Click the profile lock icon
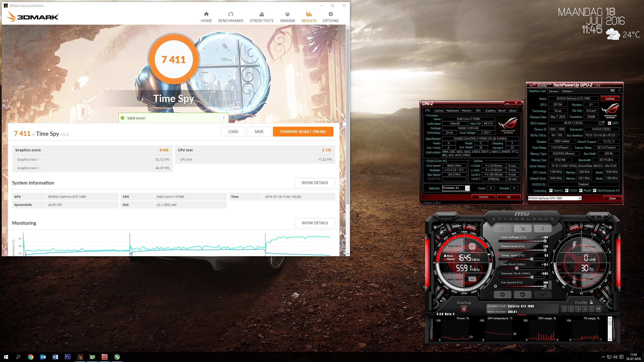Viewport: 644px width, 362px height. click(591, 302)
